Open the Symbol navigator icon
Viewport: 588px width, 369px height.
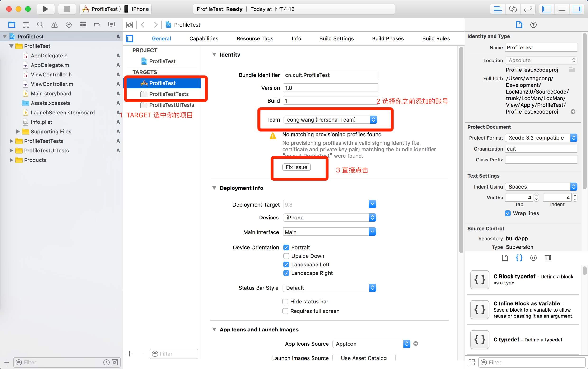pos(26,25)
